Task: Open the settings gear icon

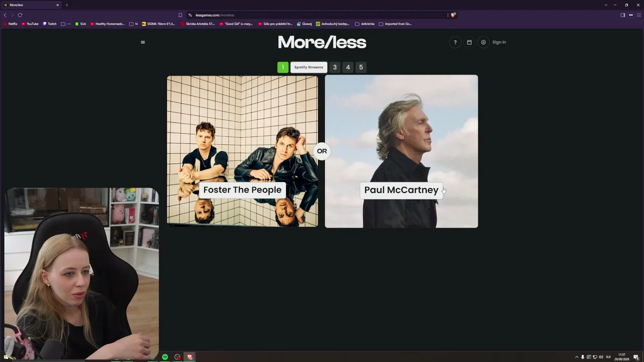Action: pos(484,42)
